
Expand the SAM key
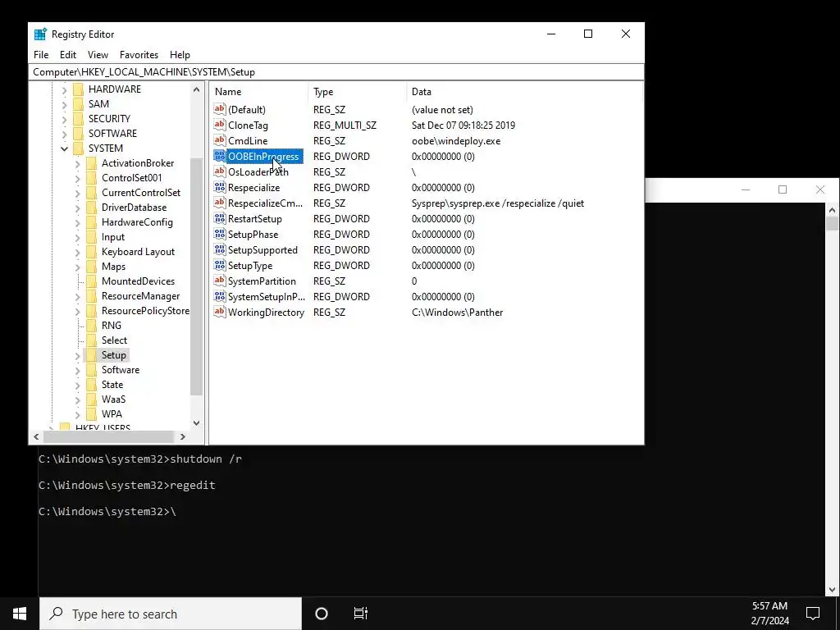pos(64,104)
